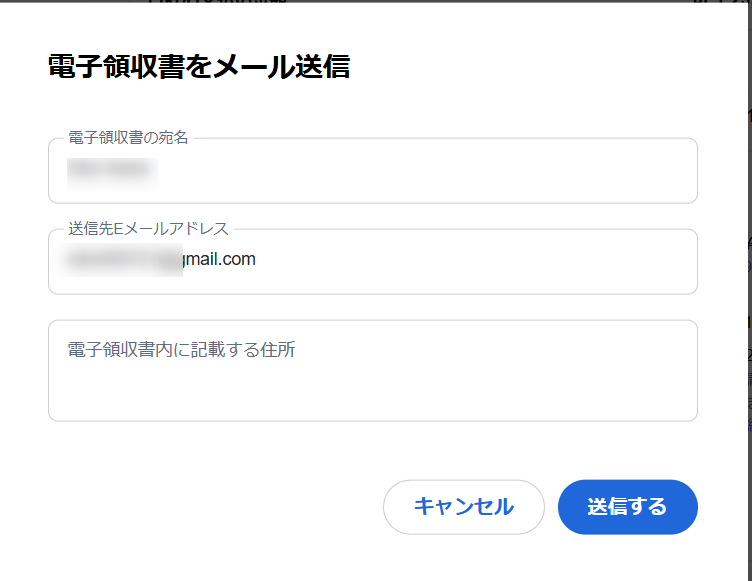Click the address placeholder text 電子領収書内に記載する住所

(181, 350)
